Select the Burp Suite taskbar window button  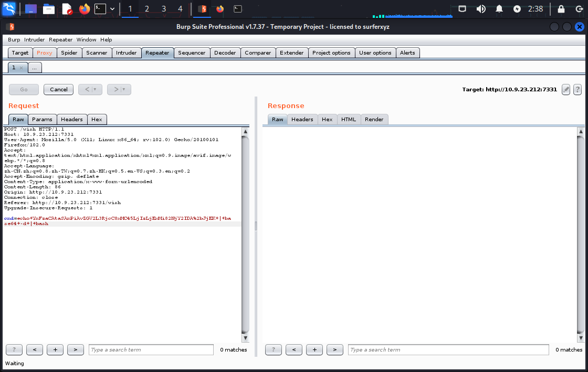pos(202,9)
